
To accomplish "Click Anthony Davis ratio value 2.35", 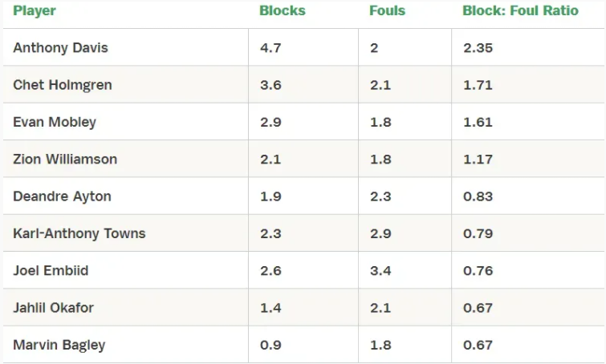I will [478, 48].
